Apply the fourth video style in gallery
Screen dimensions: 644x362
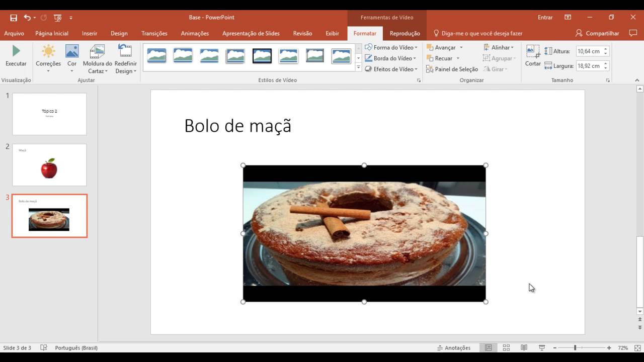(235, 56)
